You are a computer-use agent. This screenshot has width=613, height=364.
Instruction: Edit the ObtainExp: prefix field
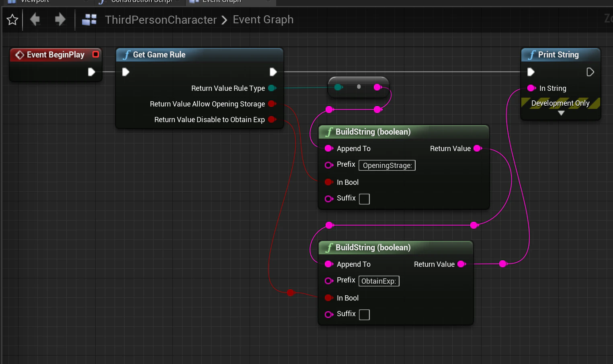[379, 281]
